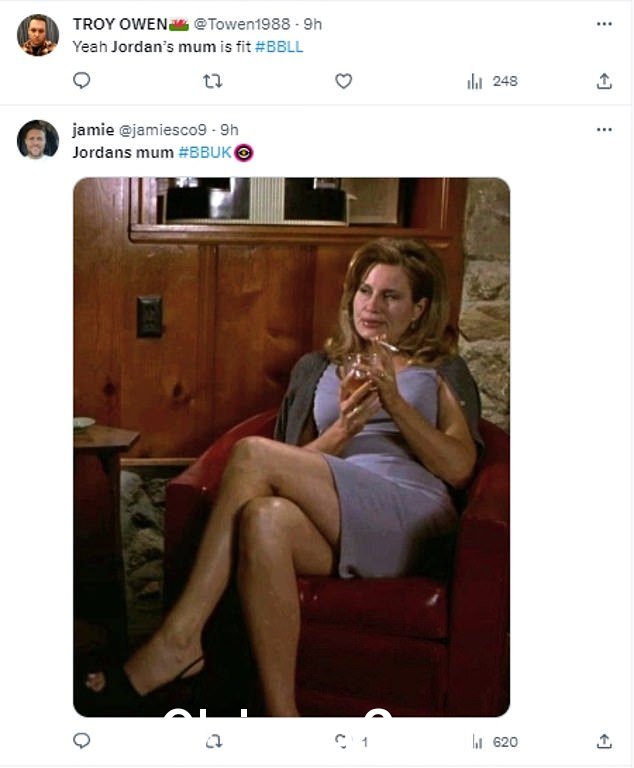This screenshot has height=768, width=634.
Task: Open Troy Owen's profile avatar
Action: 38,35
